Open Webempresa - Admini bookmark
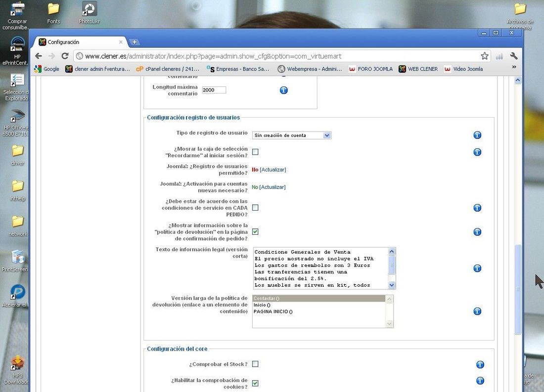The height and width of the screenshot is (392, 544). [x=310, y=69]
